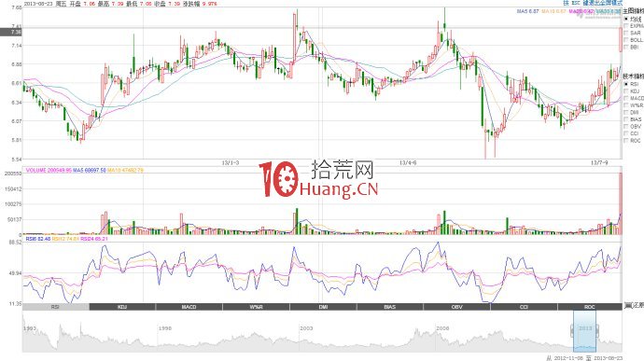The height and width of the screenshot is (361, 644).
Task: Click the 88.52 label on RSI axis
Action: click(x=16, y=243)
